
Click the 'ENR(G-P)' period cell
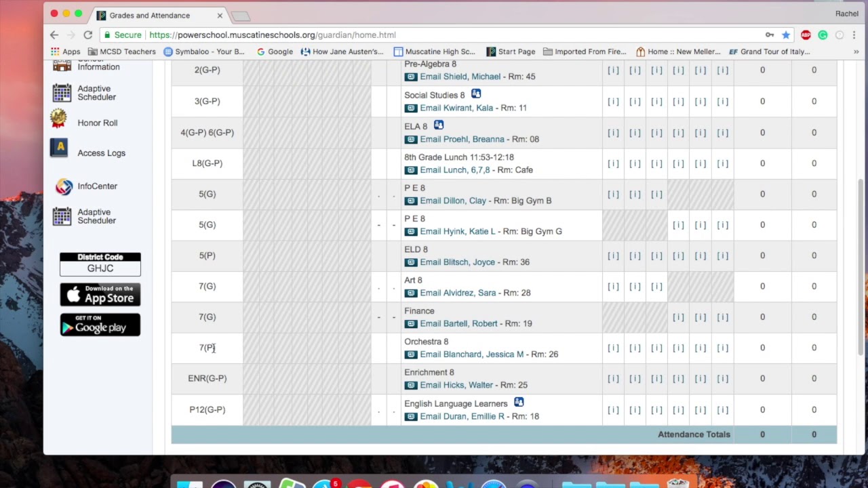[x=207, y=378]
